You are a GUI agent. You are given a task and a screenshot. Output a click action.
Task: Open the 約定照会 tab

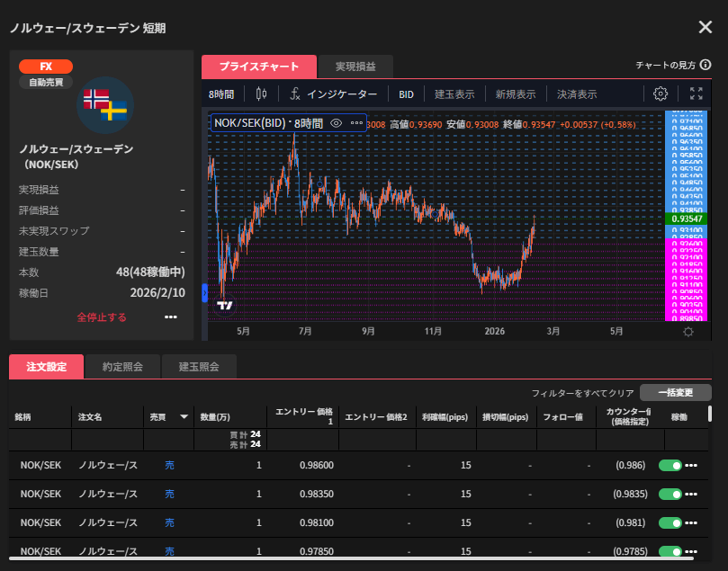pos(121,366)
